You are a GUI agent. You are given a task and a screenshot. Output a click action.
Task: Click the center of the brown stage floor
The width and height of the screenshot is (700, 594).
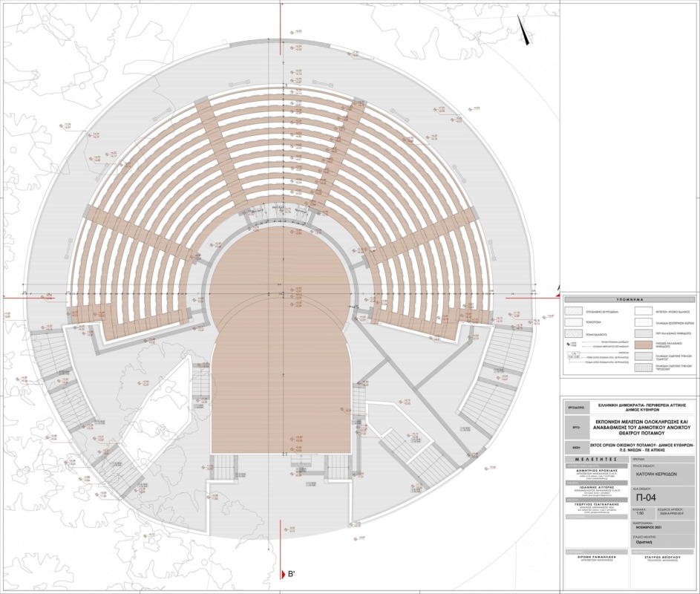point(278,342)
